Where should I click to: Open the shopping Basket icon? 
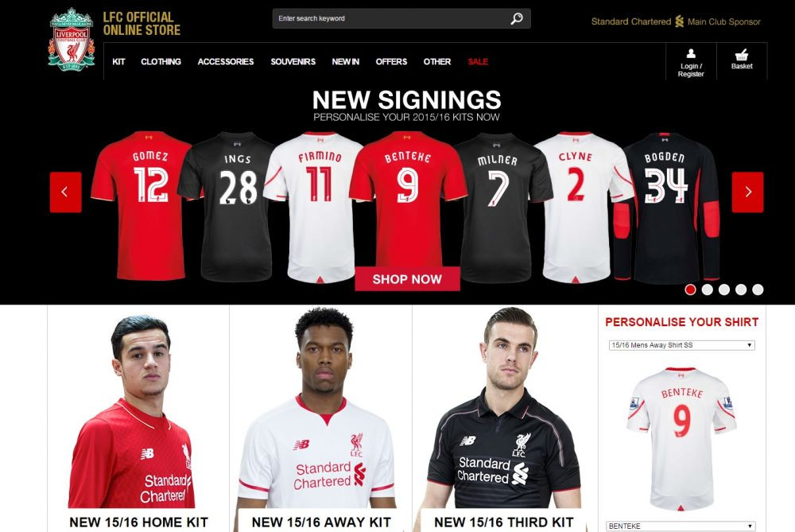(741, 60)
